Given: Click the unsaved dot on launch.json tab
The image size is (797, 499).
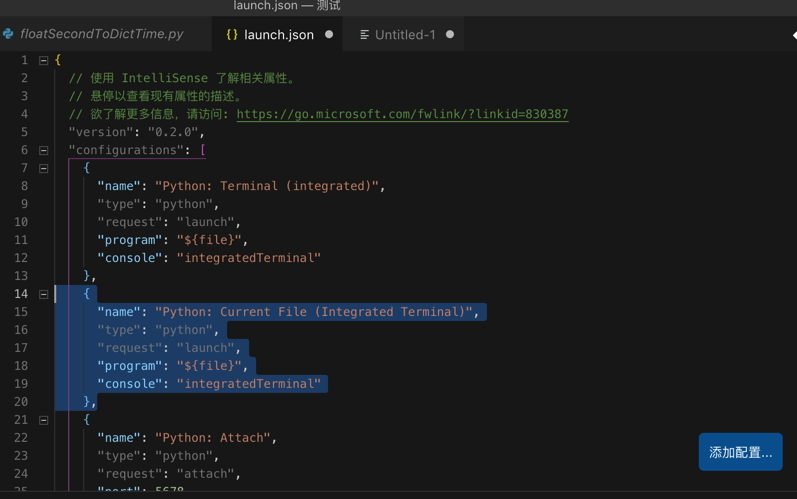Looking at the screenshot, I should [x=329, y=34].
